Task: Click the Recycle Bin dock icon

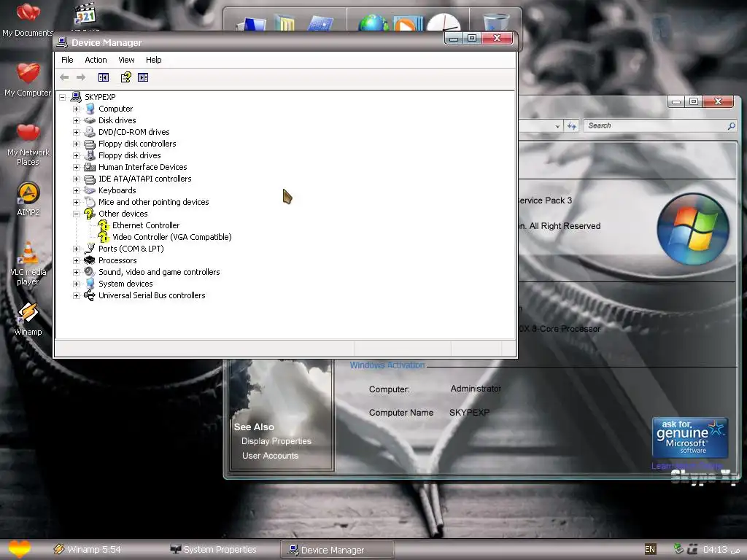Action: 496,22
